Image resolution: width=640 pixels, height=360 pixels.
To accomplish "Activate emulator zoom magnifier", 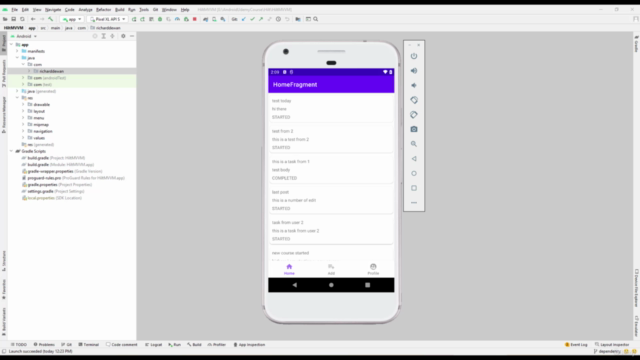I will tap(414, 144).
